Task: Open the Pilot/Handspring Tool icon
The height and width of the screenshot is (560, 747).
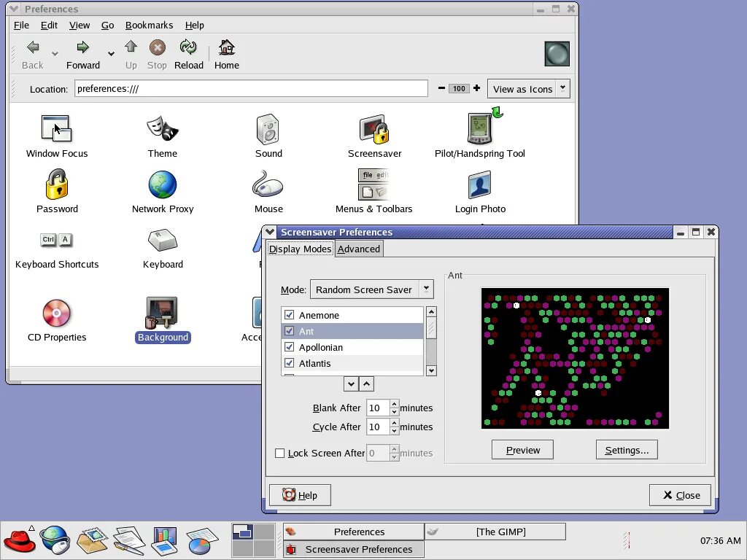Action: pos(480,128)
